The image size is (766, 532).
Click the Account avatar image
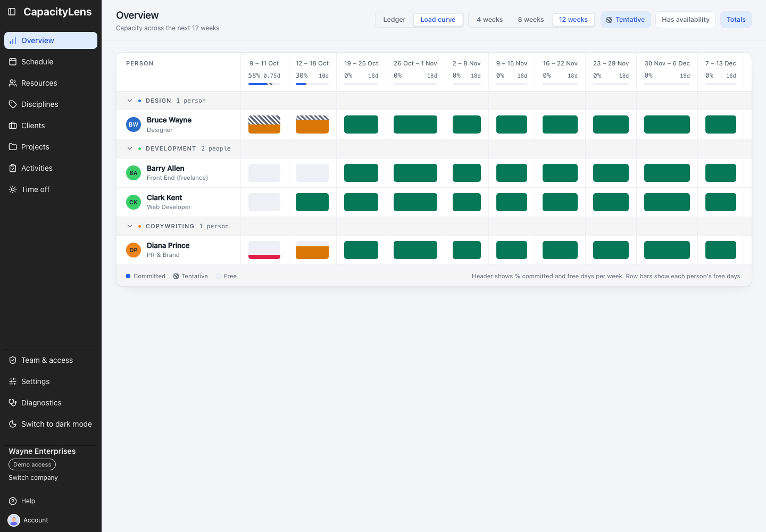[x=14, y=520]
